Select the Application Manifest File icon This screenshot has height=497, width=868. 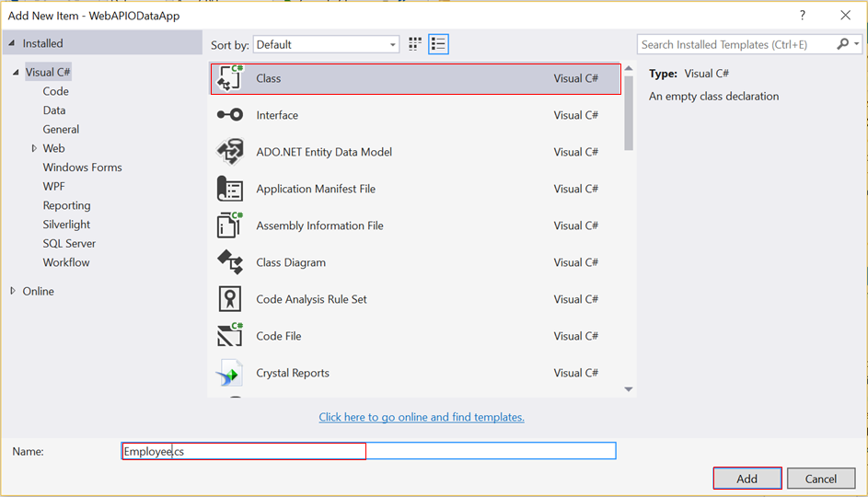[x=229, y=189]
